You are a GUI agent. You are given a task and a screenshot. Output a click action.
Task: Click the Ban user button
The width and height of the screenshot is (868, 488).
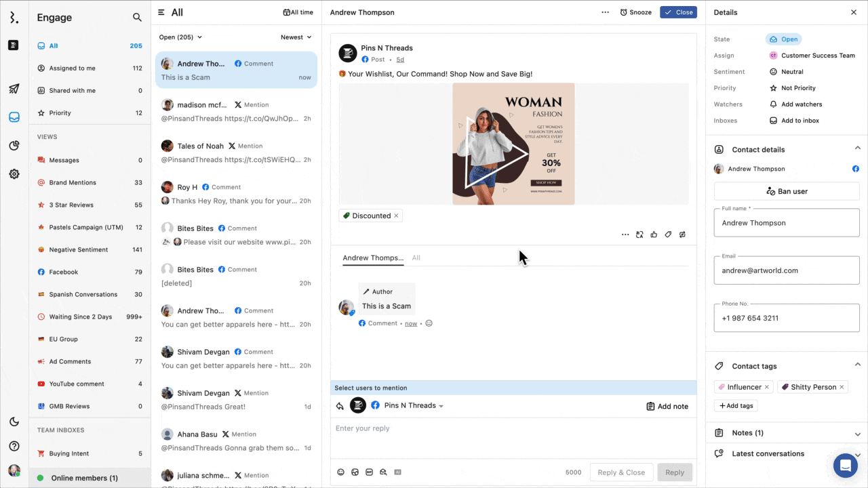tap(787, 191)
